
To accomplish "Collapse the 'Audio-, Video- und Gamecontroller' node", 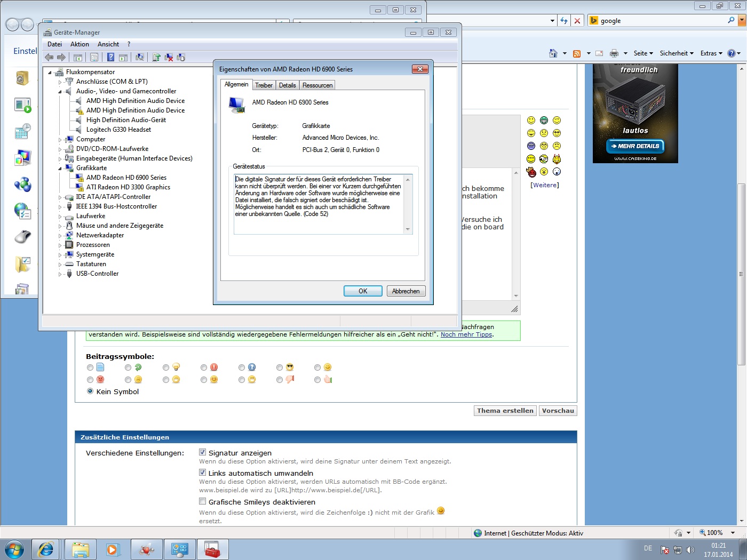I will click(60, 92).
